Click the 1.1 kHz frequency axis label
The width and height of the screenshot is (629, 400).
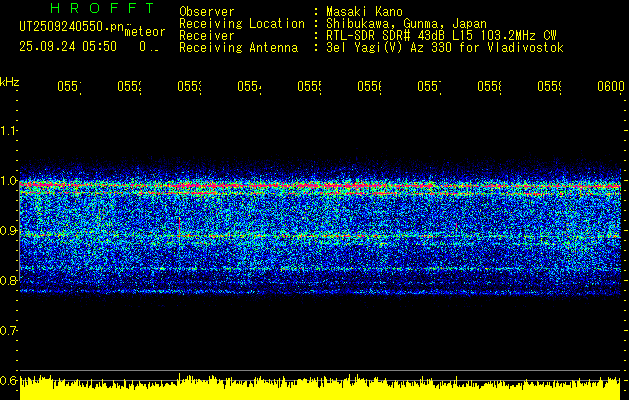[8, 130]
